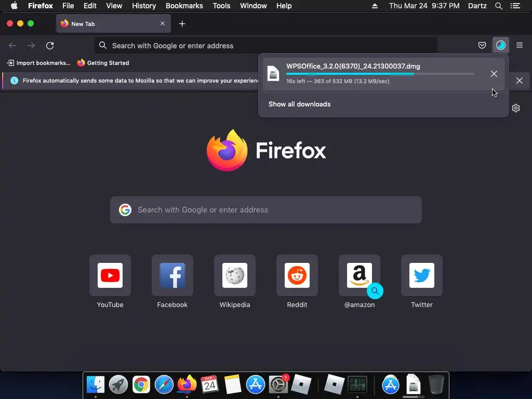Click the center Google search box
This screenshot has width=532, height=399.
coord(265,210)
